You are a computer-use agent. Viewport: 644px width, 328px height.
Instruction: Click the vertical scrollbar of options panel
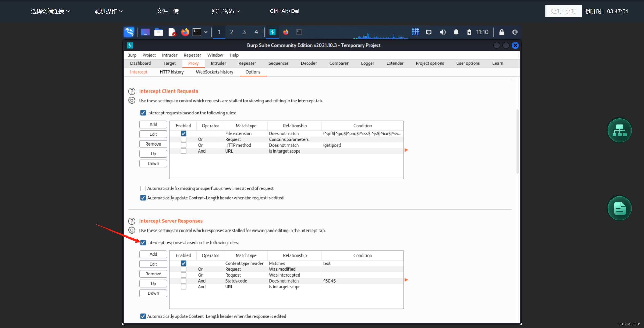tap(517, 141)
